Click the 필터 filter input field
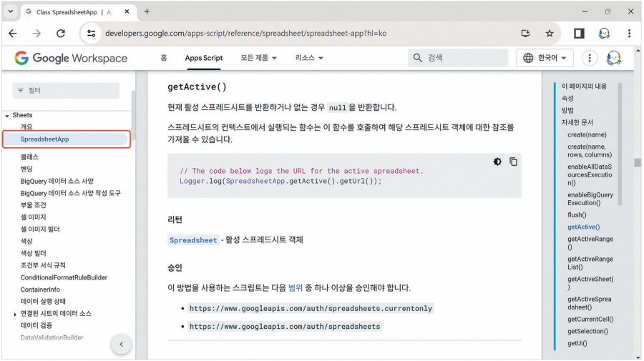This screenshot has height=361, width=644. click(x=66, y=90)
